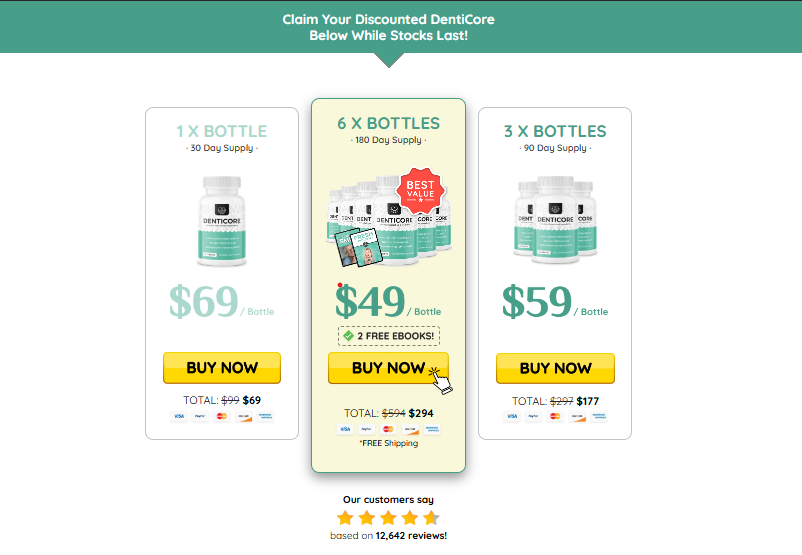The height and width of the screenshot is (555, 802).
Task: Click Mastercard icon in 6 bottles package
Action: point(388,429)
